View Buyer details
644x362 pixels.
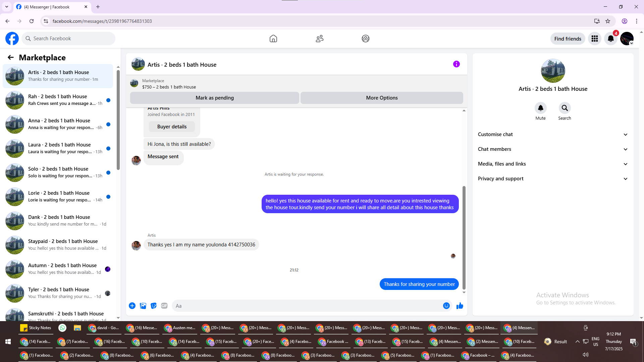click(x=172, y=127)
